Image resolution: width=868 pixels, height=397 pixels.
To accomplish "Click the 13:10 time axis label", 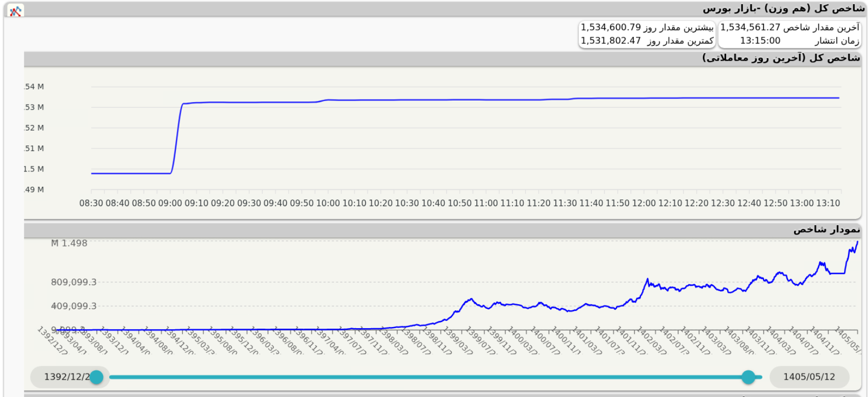I will tap(828, 203).
